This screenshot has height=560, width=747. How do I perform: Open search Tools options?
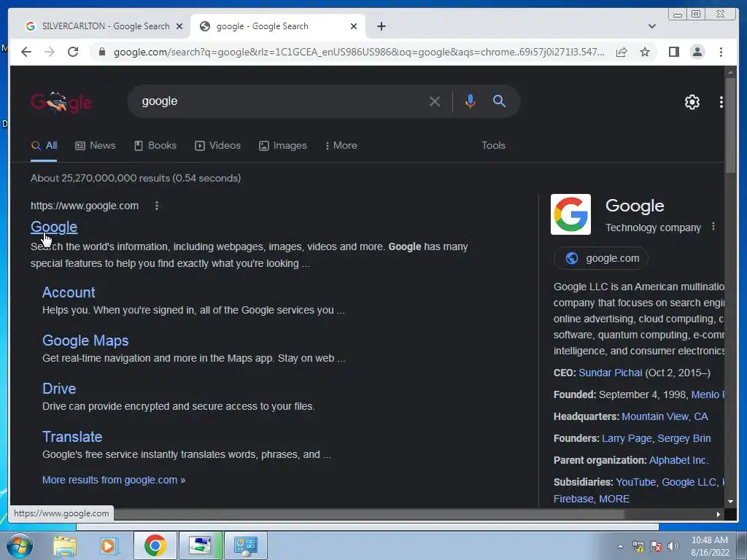pos(493,146)
